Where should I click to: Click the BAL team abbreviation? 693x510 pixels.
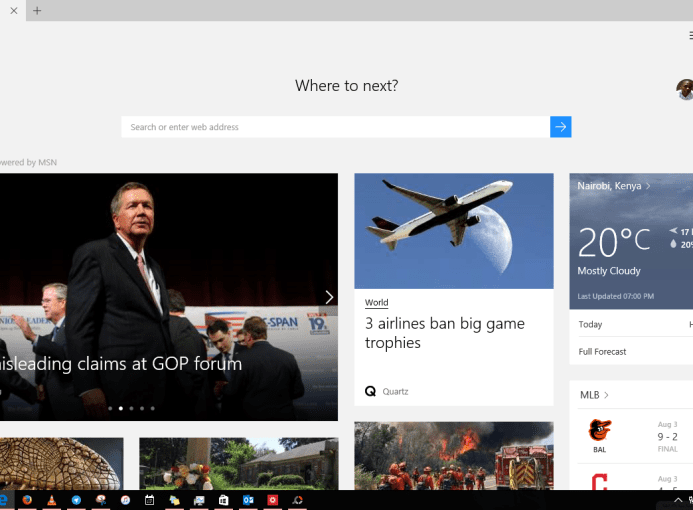pyautogui.click(x=600, y=449)
